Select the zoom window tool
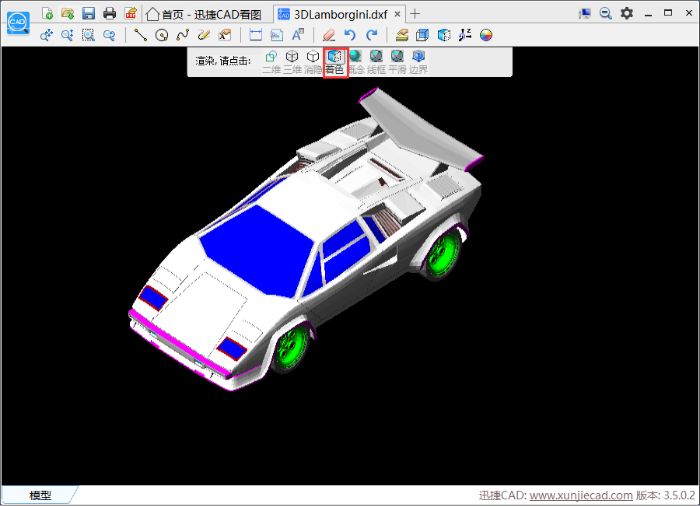The width and height of the screenshot is (700, 506). tap(88, 35)
